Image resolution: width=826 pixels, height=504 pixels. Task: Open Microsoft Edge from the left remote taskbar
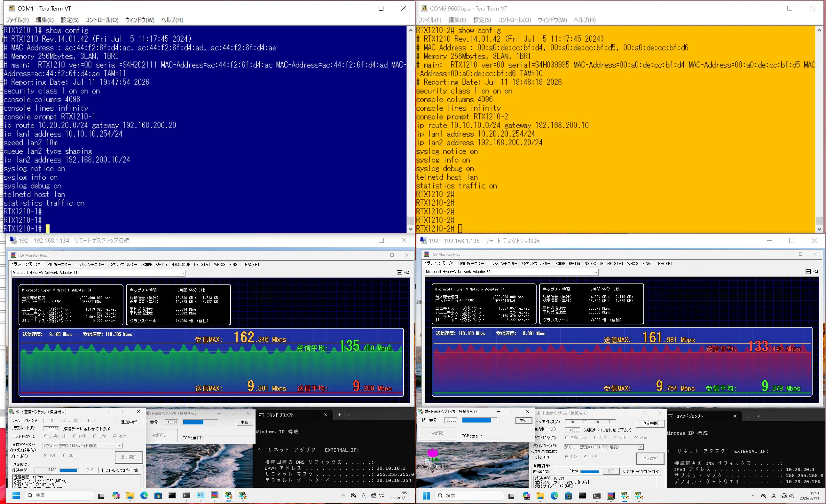pyautogui.click(x=144, y=495)
